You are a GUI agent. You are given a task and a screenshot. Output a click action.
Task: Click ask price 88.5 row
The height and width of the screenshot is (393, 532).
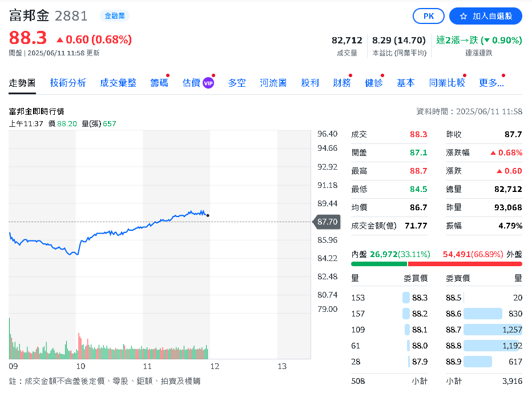coord(484,298)
